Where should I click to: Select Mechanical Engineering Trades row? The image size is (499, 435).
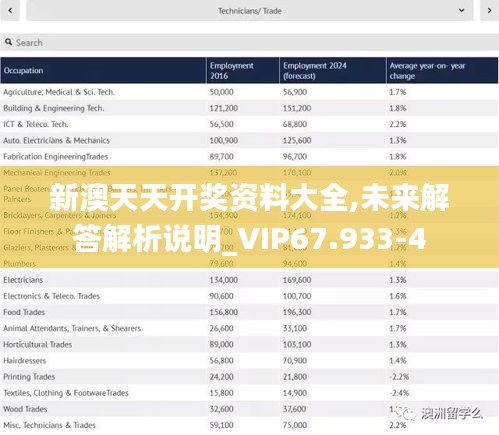(249, 173)
